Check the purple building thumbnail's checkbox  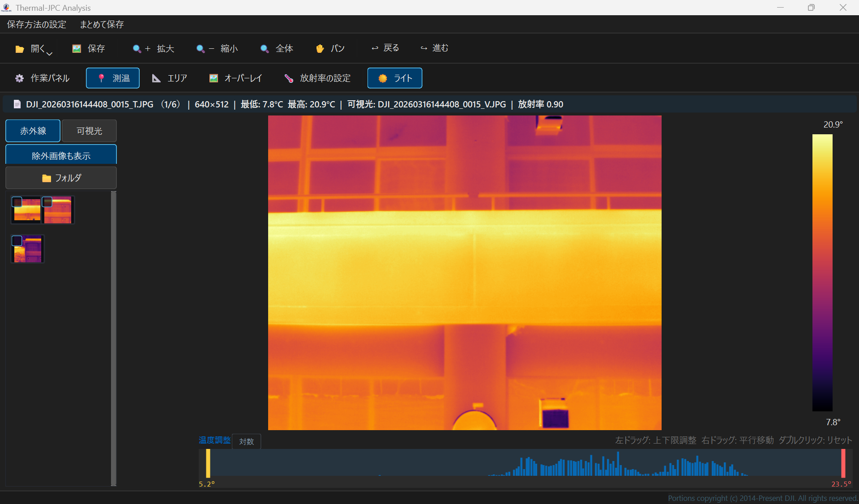(x=17, y=241)
